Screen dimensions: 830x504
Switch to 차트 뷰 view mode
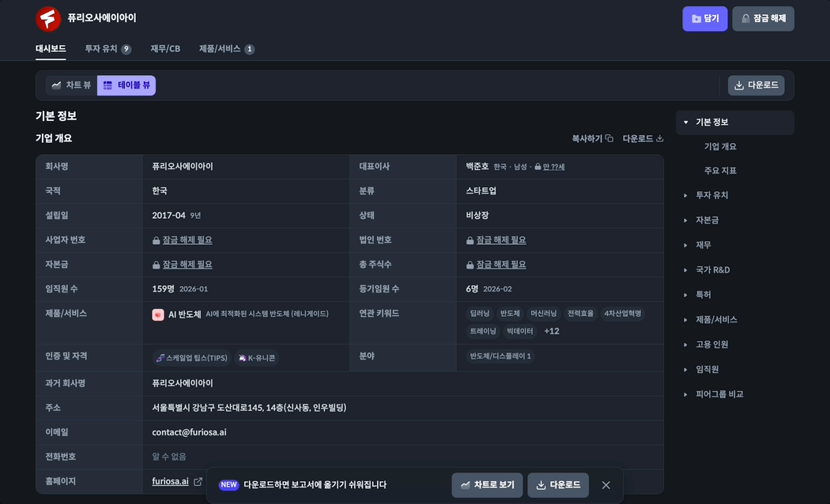71,85
